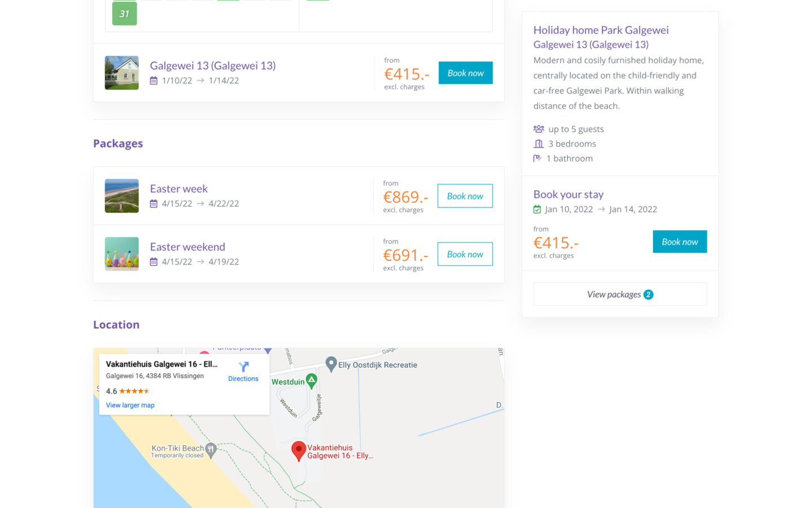Click calendar icon in Easter weekend row
Screen dimensions: 812x508
point(154,262)
